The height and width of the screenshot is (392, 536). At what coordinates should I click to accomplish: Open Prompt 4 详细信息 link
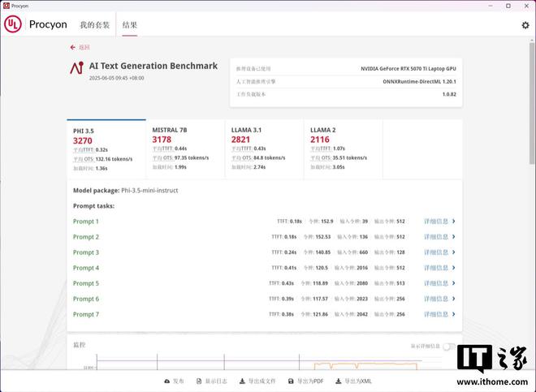pos(436,268)
